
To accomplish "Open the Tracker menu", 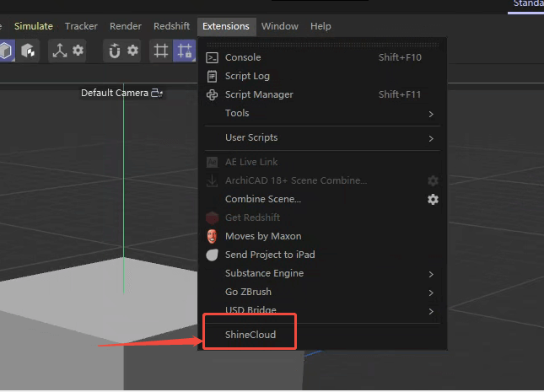I will click(81, 26).
